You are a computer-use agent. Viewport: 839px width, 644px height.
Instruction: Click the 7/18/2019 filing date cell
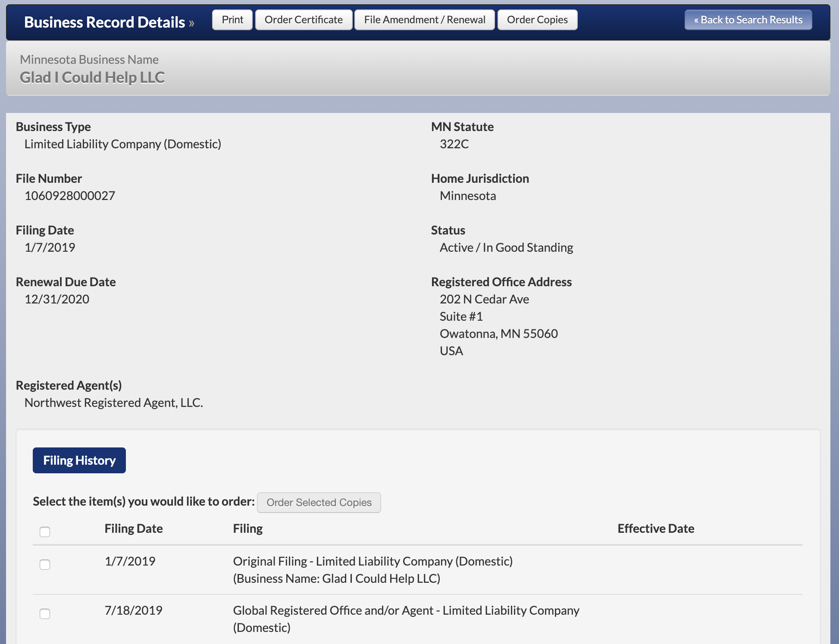tap(134, 610)
